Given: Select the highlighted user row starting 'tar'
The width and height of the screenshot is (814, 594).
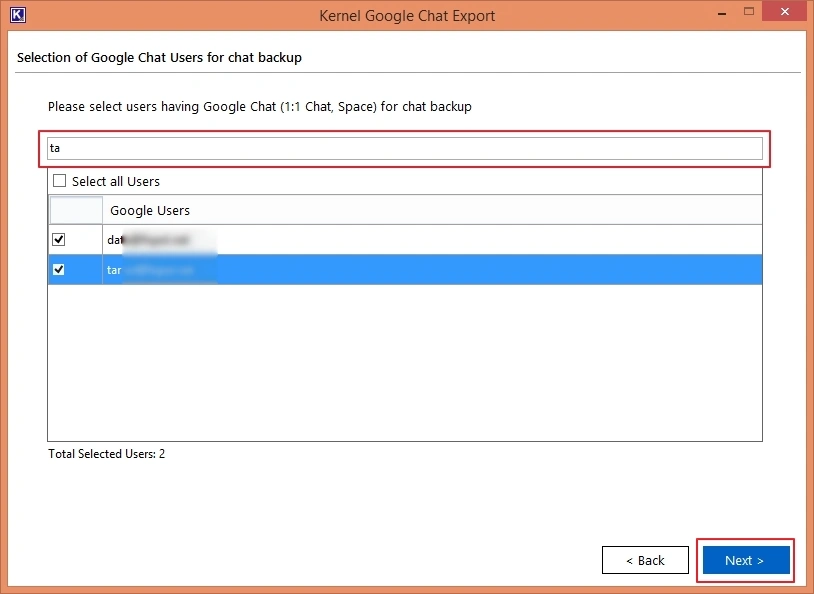Looking at the screenshot, I should point(405,269).
